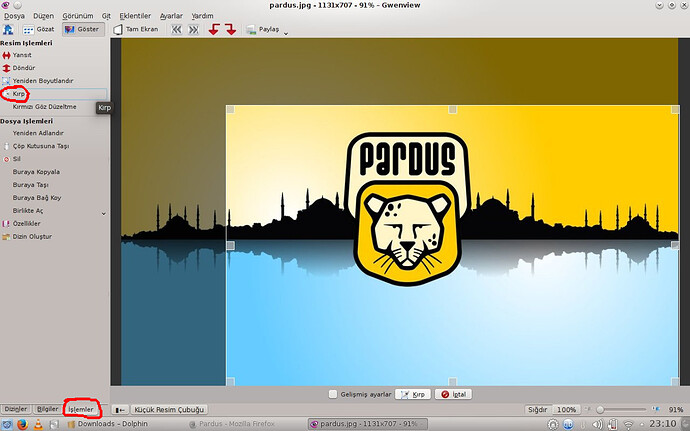Click zoom-in icon right of slider
The height and width of the screenshot is (431, 690).
tap(655, 409)
